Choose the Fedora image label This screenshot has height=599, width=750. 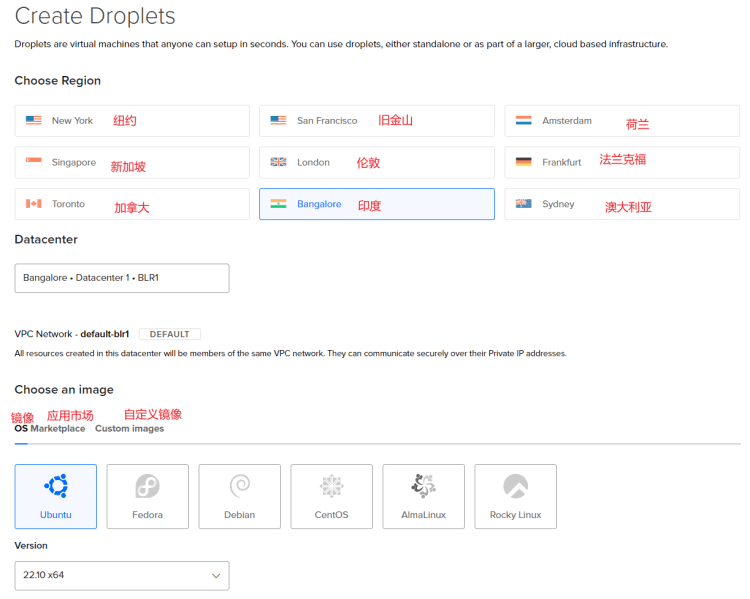(x=147, y=515)
